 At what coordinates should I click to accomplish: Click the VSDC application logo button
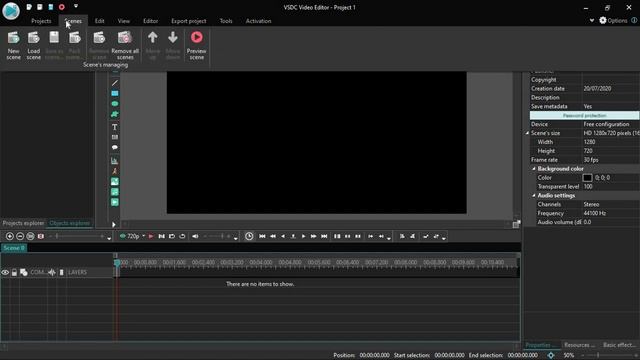pos(11,11)
